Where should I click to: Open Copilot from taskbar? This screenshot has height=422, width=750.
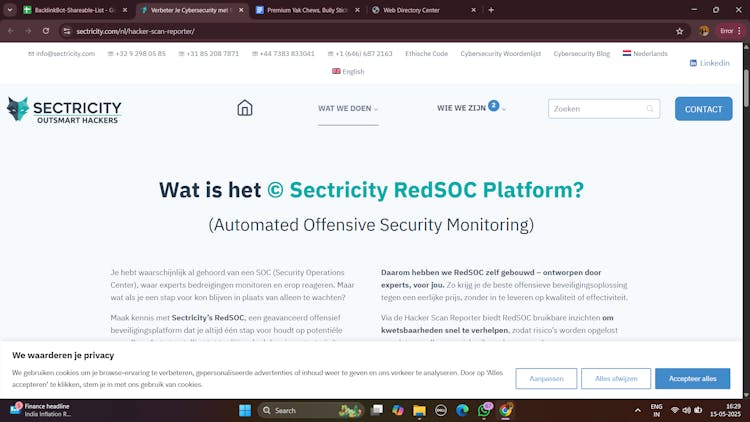click(x=397, y=411)
